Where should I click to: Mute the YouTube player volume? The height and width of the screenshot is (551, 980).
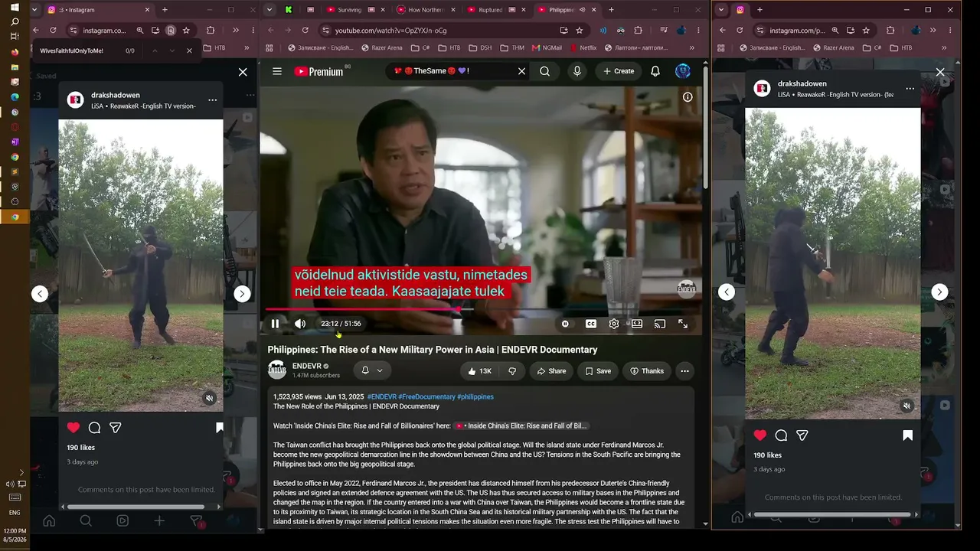(x=300, y=324)
